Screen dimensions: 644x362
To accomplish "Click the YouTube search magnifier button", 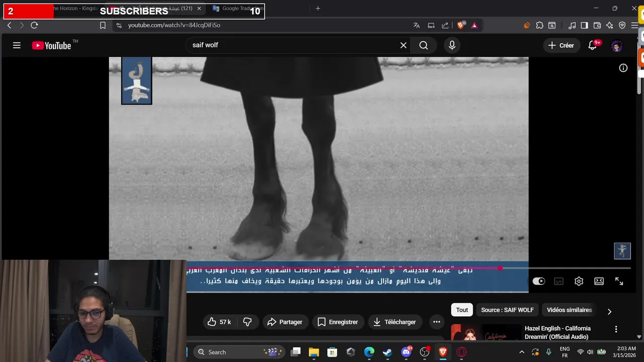I will tap(424, 45).
